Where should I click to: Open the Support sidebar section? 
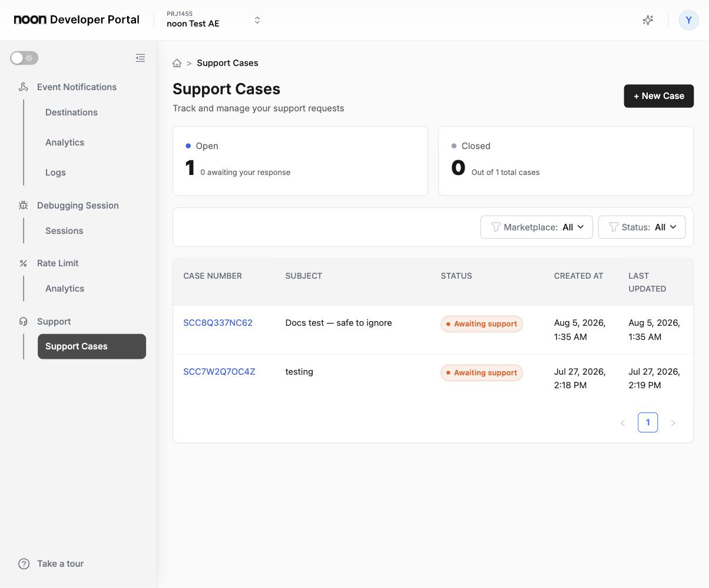point(54,322)
